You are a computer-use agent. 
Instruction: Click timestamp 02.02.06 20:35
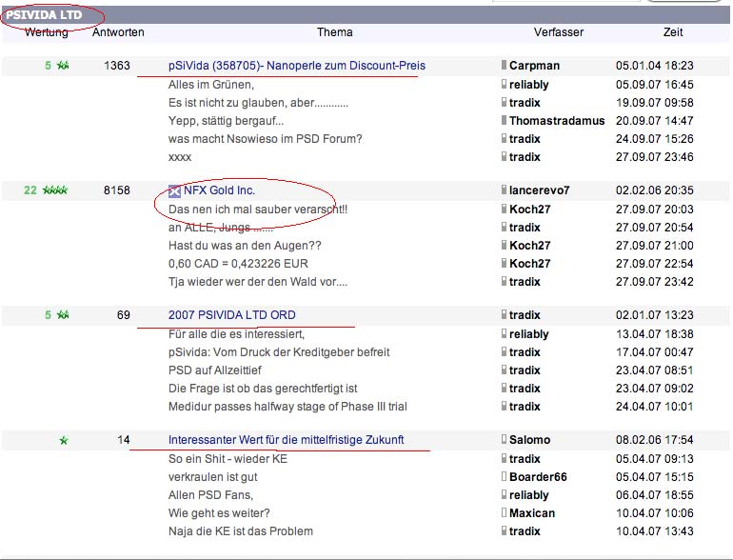[655, 190]
